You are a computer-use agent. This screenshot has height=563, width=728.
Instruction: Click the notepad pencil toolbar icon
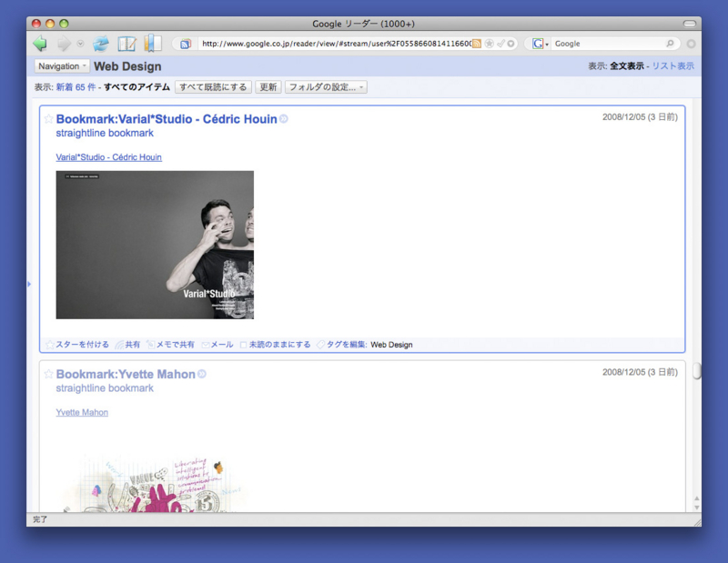coord(126,44)
